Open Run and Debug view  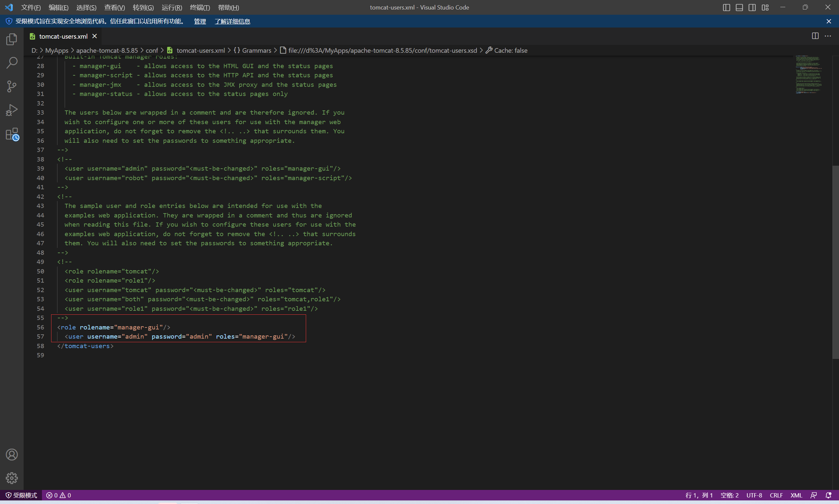pos(11,110)
